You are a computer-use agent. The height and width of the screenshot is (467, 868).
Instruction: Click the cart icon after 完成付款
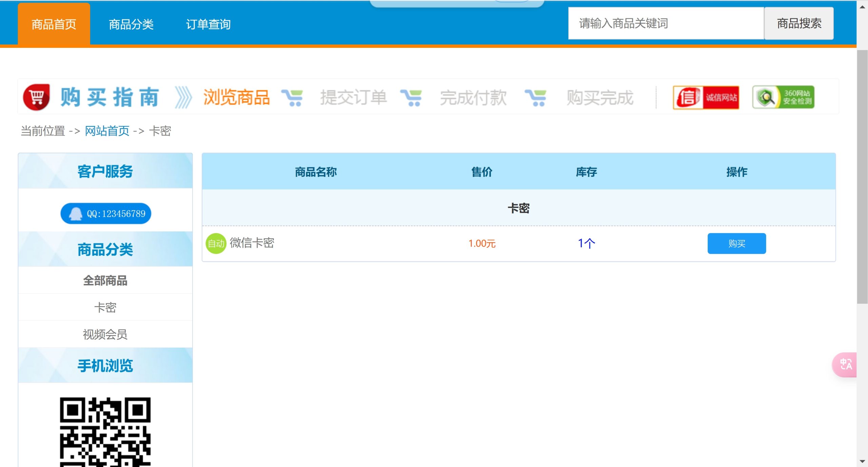tap(535, 98)
